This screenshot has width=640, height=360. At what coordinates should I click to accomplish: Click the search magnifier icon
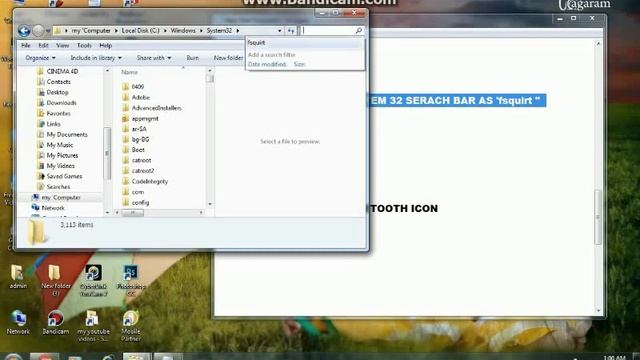tap(358, 31)
